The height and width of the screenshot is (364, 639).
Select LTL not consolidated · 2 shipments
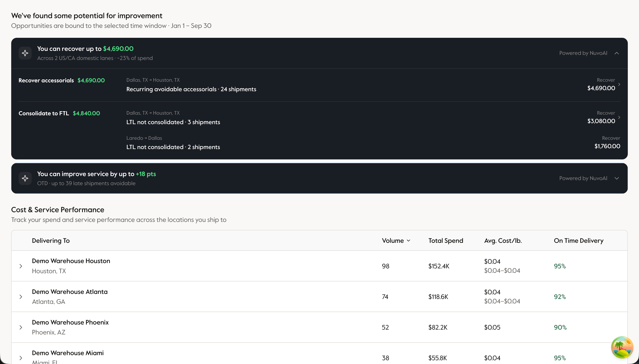click(x=173, y=147)
